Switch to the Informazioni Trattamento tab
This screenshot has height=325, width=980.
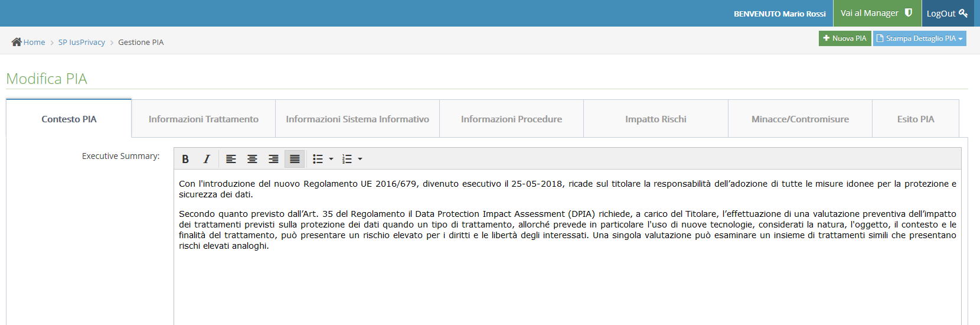(204, 119)
